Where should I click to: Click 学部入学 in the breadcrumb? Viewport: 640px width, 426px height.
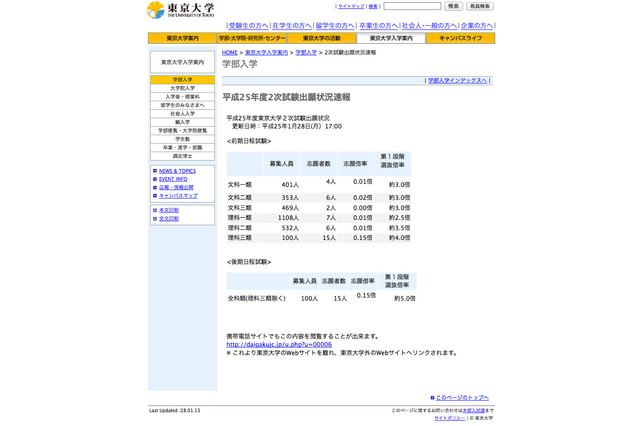(x=306, y=53)
